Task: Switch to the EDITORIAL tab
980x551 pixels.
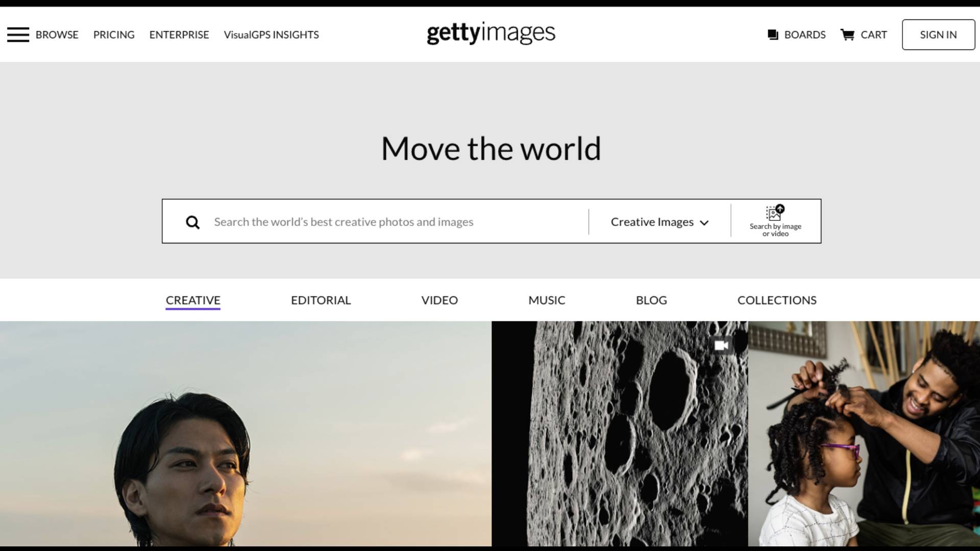Action: tap(321, 300)
